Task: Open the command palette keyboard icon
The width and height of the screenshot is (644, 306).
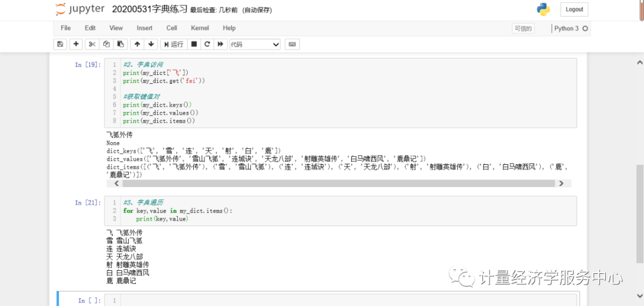Action: 292,44
